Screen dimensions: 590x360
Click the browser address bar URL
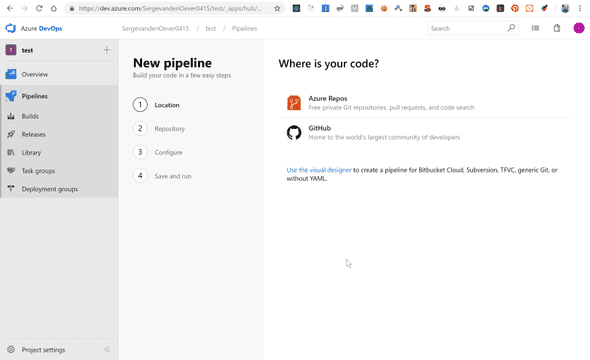point(170,8)
